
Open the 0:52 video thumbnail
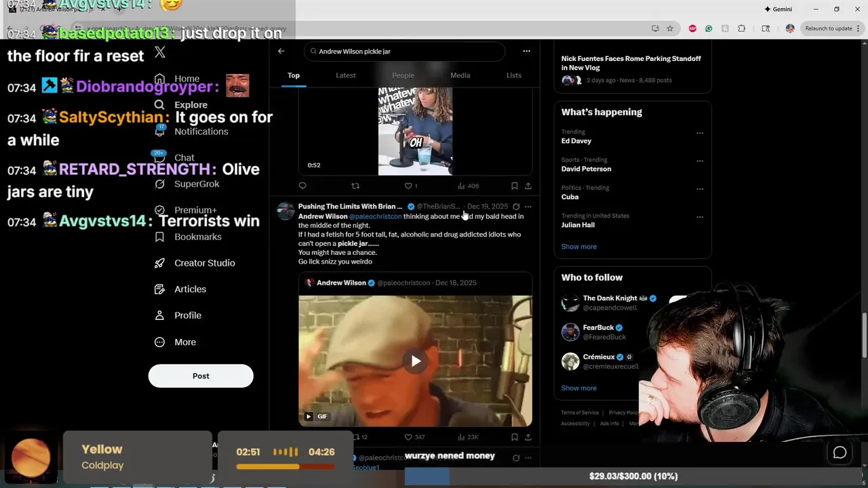click(x=415, y=131)
